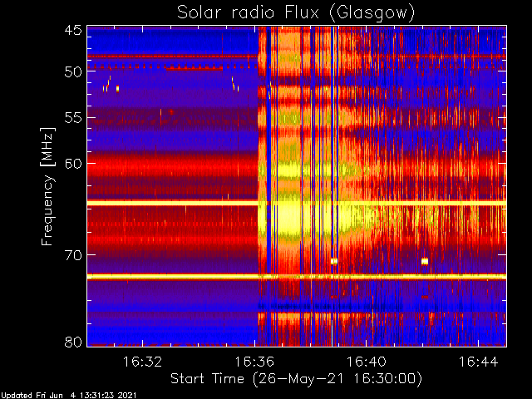Click the 50 MHz axis label

point(73,71)
